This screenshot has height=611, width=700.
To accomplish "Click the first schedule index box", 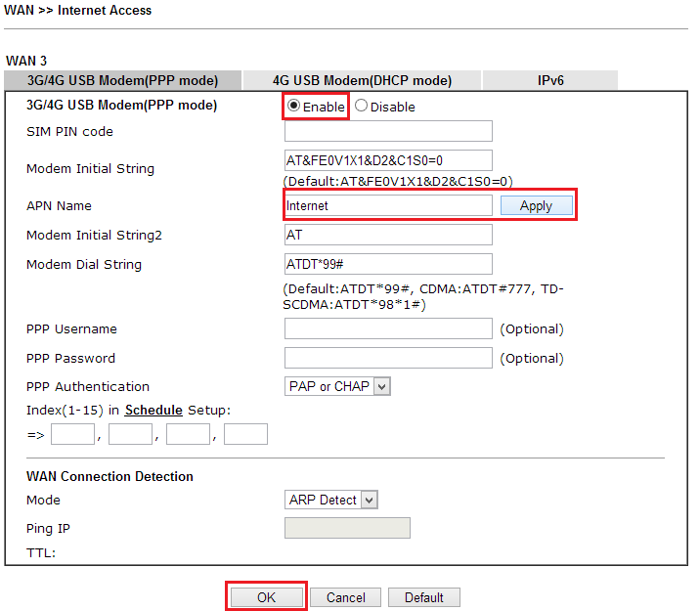I will coord(72,434).
